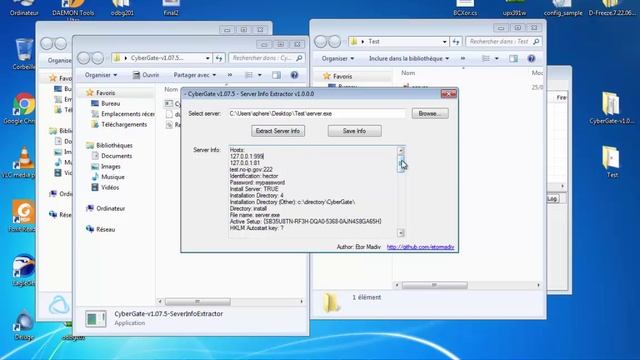Click Nom column header in Test window

408,73
